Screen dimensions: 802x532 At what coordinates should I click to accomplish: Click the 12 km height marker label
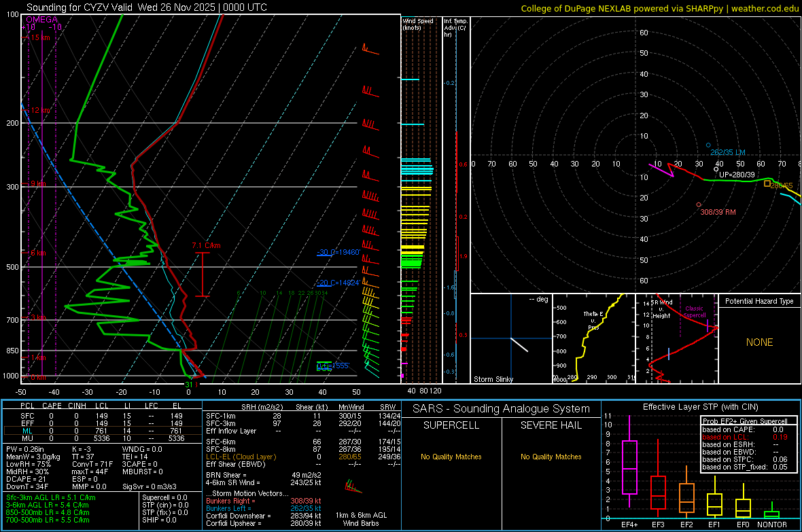[40, 110]
